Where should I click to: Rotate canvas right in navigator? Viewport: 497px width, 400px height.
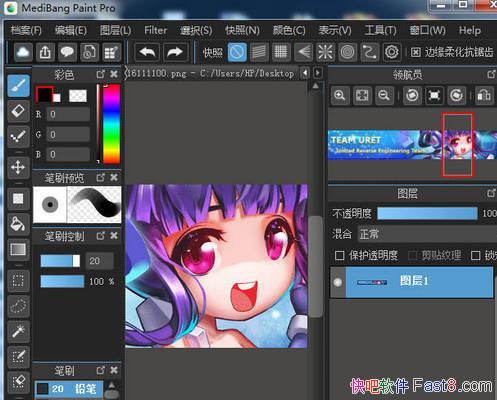456,95
